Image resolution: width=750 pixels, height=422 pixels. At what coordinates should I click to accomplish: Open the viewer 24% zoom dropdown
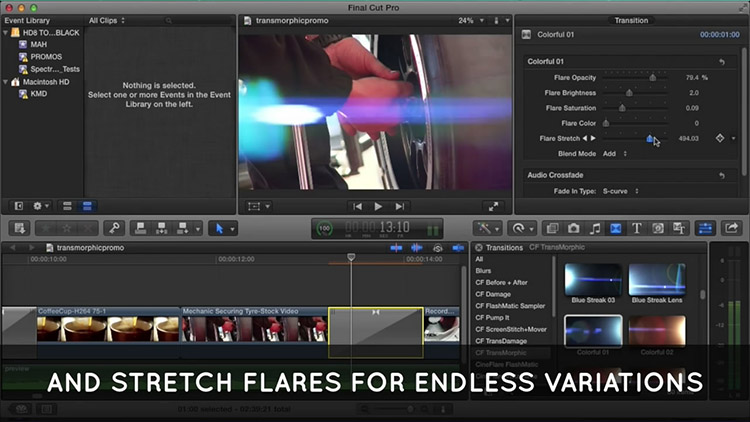pos(471,21)
